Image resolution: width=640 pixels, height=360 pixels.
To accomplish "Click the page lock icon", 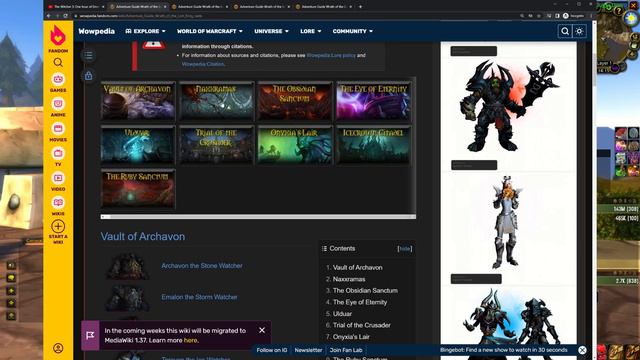I will (x=89, y=76).
